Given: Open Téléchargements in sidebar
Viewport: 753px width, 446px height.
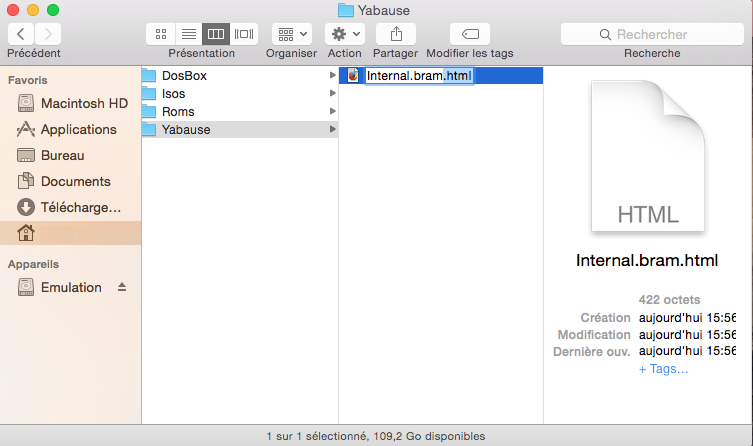Looking at the screenshot, I should (72, 207).
